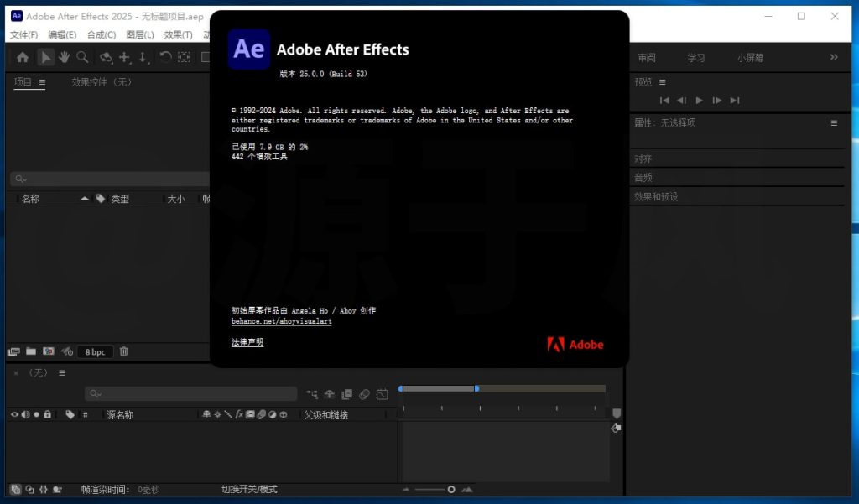Click the label tag column in Project panel
This screenshot has height=504, width=859.
pos(101,198)
